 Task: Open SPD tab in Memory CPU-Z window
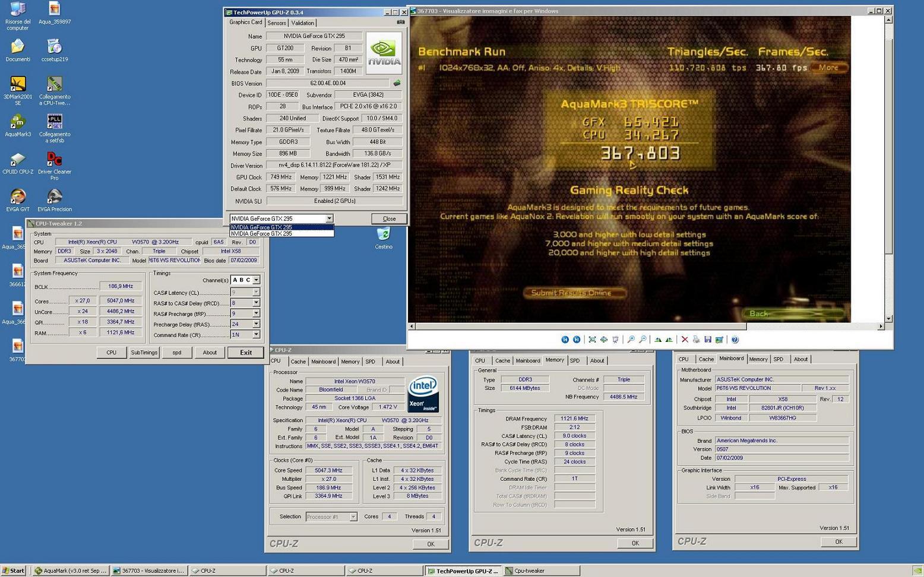point(575,361)
